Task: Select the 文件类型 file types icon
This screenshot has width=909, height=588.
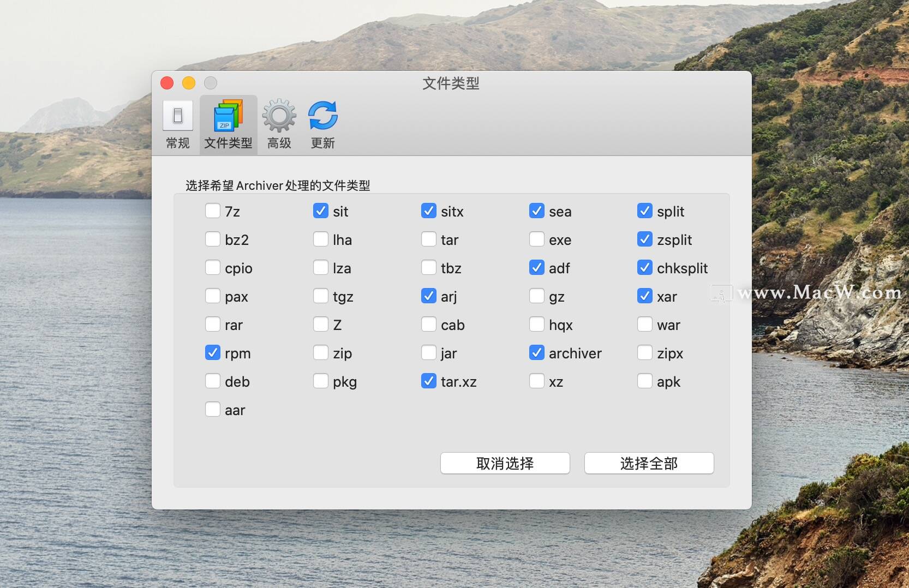Action: pos(228,116)
